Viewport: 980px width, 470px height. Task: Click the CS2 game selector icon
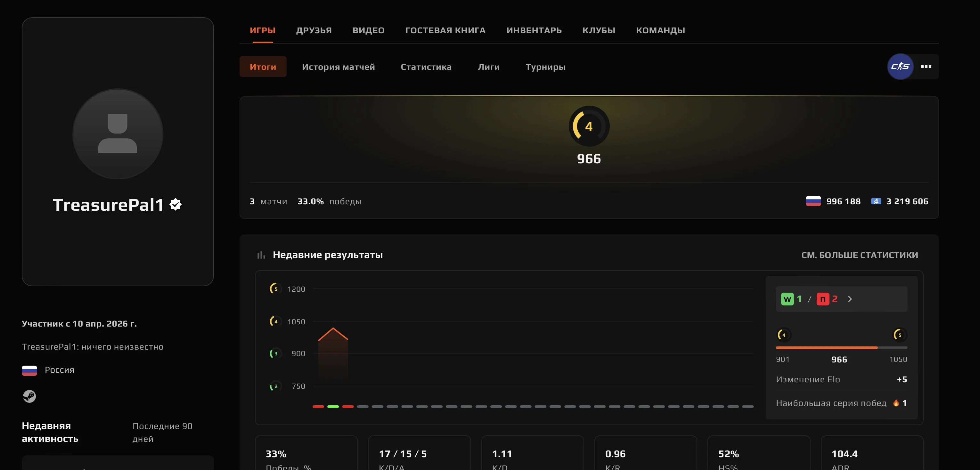(900, 67)
